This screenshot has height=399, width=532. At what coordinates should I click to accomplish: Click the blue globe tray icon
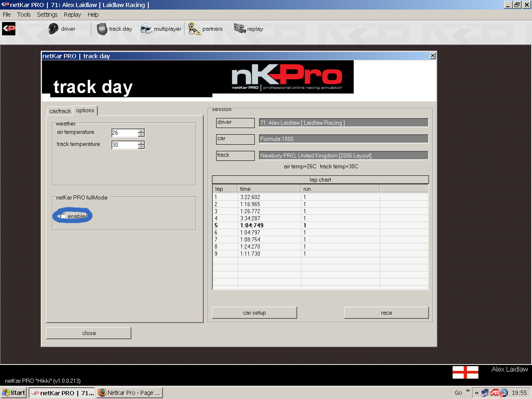pyautogui.click(x=504, y=393)
